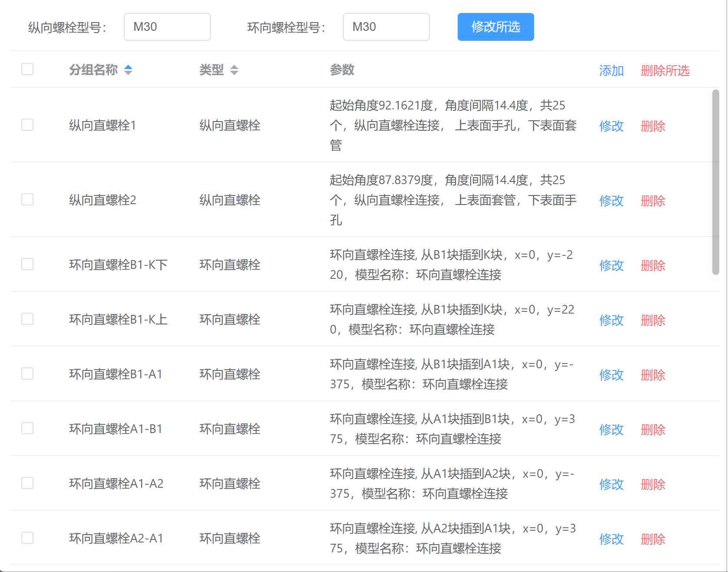Remove 环向直螺栓B1-K上 entry
The image size is (728, 572).
tap(653, 320)
